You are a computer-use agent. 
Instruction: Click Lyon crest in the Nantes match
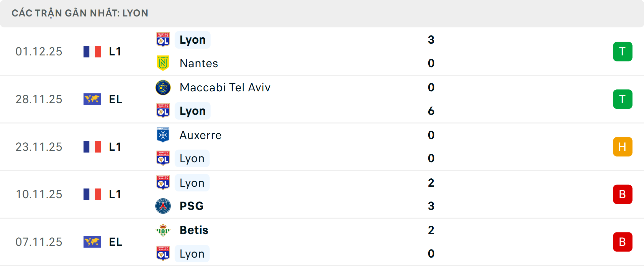[x=163, y=40]
